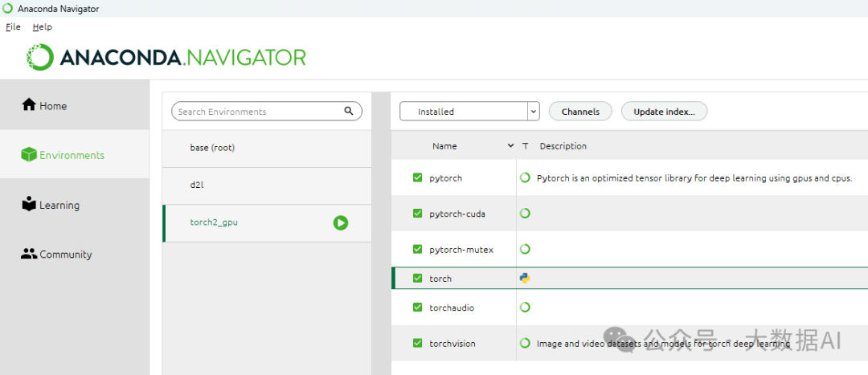The width and height of the screenshot is (868, 375).
Task: Click the pytorch description about tensor library
Action: pos(694,178)
